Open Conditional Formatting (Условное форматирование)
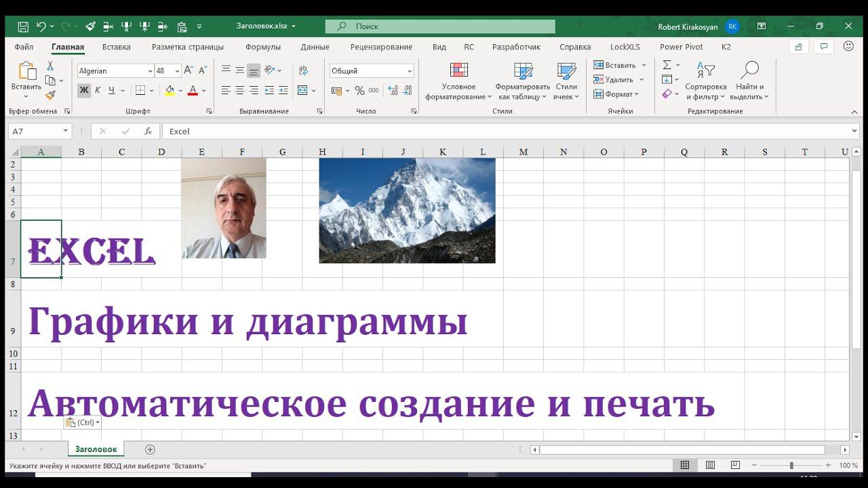This screenshot has width=868, height=488. (x=458, y=81)
